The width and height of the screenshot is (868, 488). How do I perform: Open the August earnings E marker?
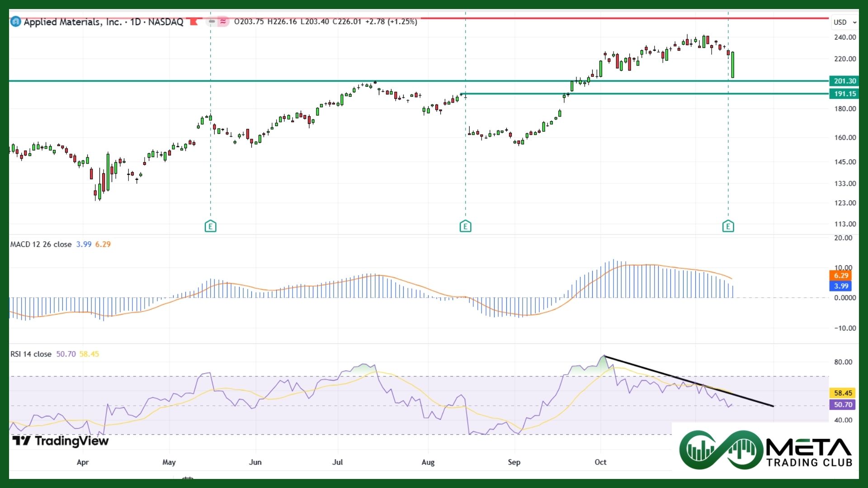point(465,226)
